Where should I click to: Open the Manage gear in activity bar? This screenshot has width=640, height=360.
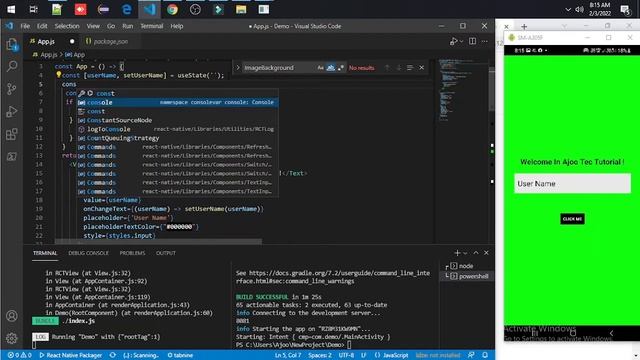(x=12, y=338)
